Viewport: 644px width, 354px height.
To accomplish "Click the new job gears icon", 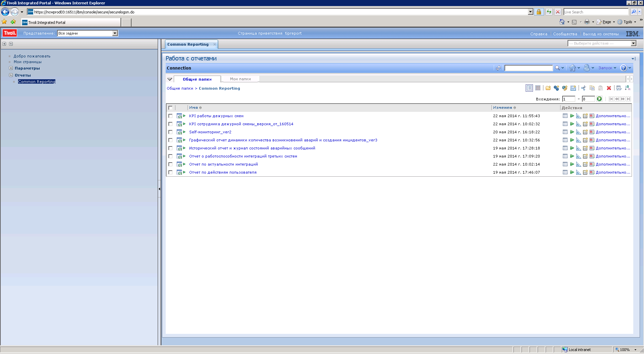I will coord(556,88).
